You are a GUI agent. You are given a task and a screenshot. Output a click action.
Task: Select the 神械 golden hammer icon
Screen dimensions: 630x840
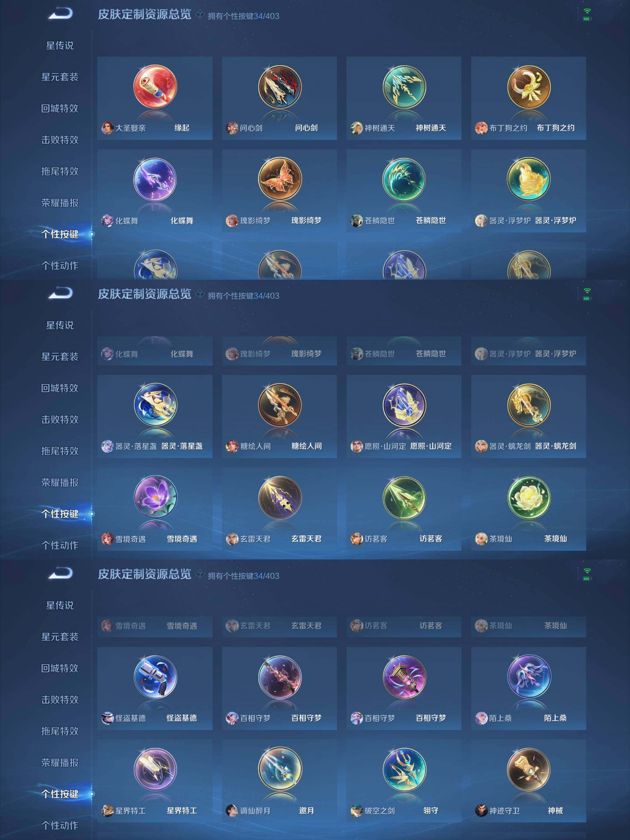[528, 769]
